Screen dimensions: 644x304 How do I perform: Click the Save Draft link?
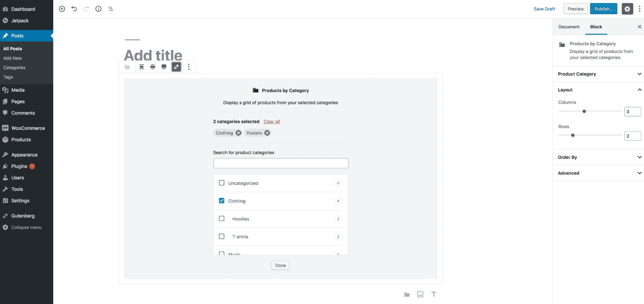pos(544,9)
